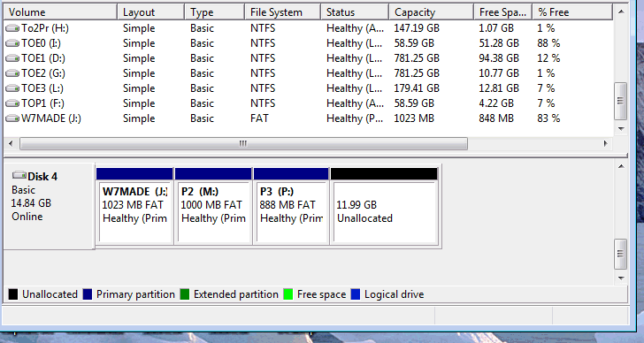Select the W7MADE (J:) partition block on Disk 4
This screenshot has width=644, height=343.
[134, 206]
